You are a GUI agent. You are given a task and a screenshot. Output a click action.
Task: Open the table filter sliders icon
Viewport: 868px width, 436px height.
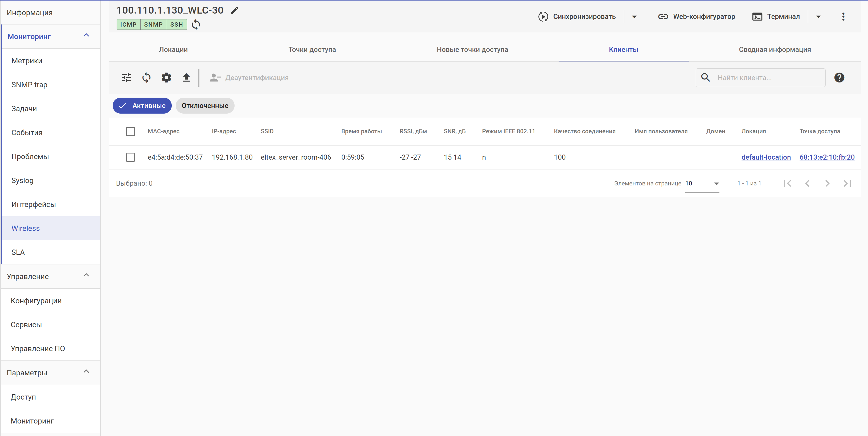(x=126, y=78)
